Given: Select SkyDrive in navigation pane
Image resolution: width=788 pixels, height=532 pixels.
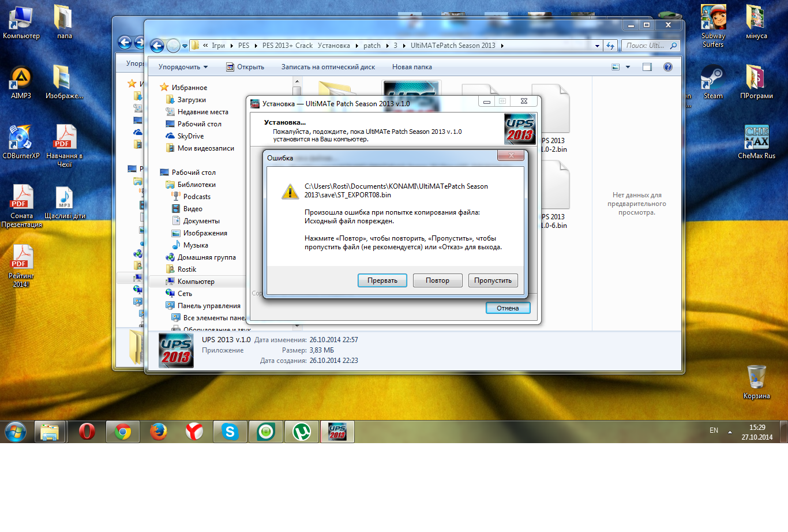Looking at the screenshot, I should (190, 136).
